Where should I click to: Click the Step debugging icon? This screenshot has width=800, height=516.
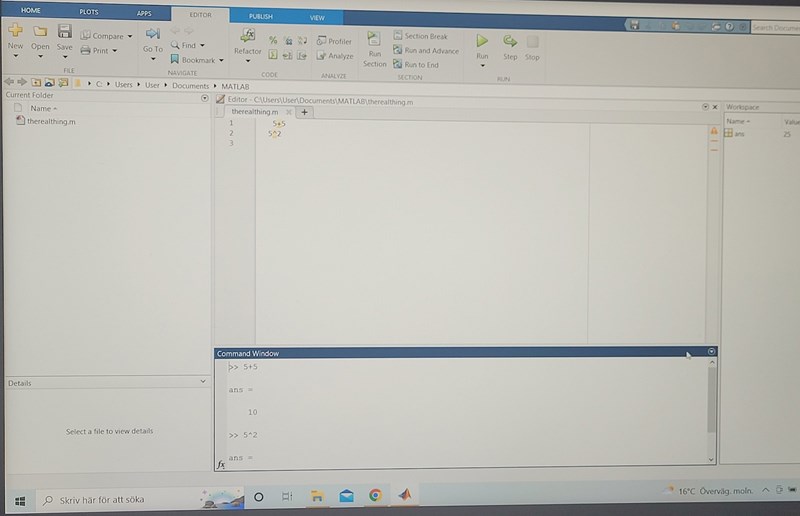point(510,42)
